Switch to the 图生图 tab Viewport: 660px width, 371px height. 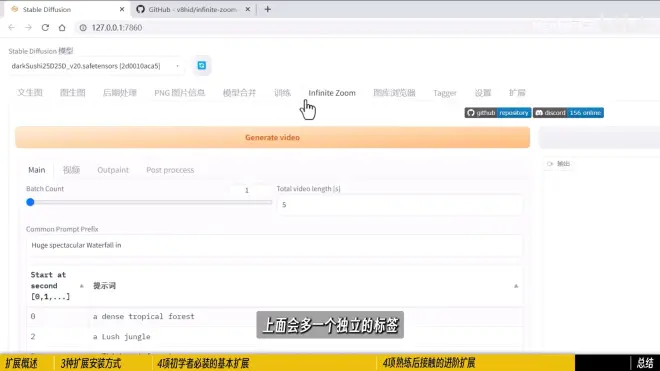point(73,93)
